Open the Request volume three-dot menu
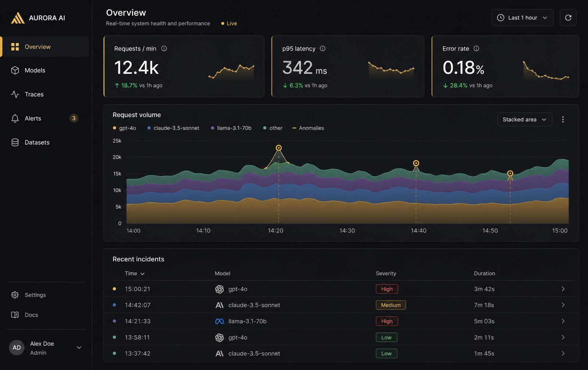The width and height of the screenshot is (588, 370). coord(563,119)
